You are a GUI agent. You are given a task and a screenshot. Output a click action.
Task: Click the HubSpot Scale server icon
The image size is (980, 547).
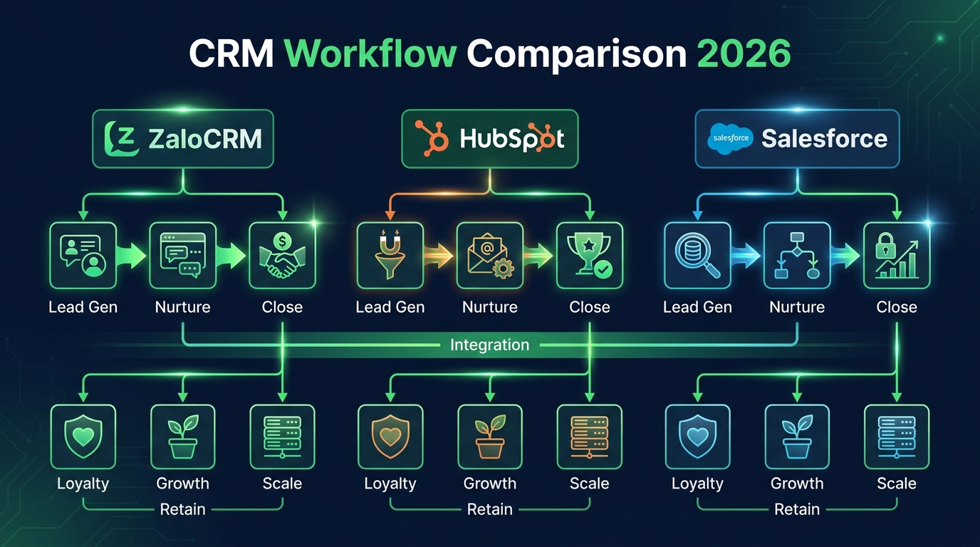pos(590,437)
